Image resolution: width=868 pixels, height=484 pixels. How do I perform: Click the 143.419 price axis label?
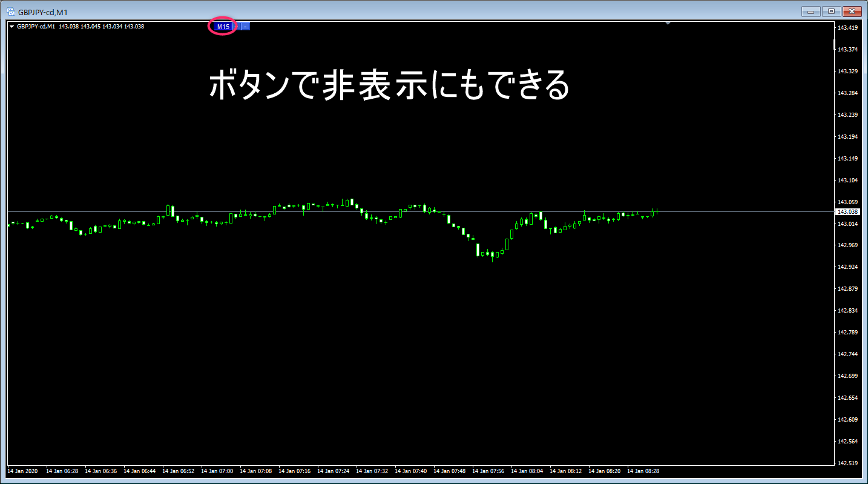pyautogui.click(x=846, y=28)
